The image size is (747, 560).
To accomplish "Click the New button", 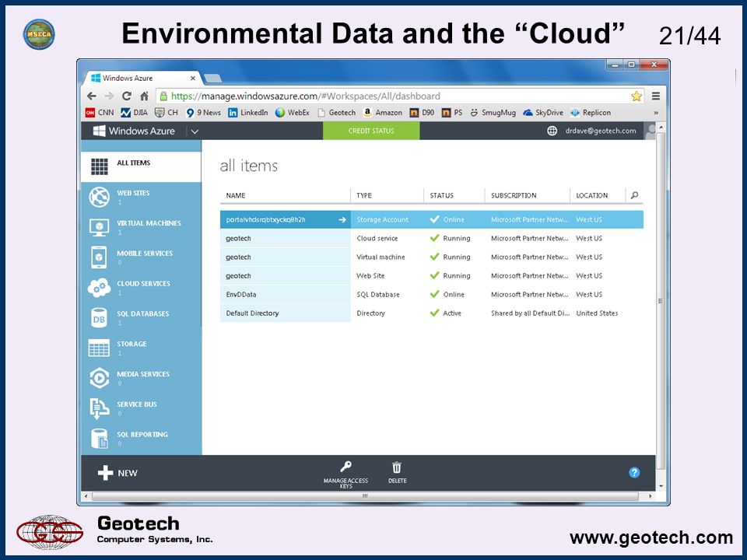I will tap(117, 473).
